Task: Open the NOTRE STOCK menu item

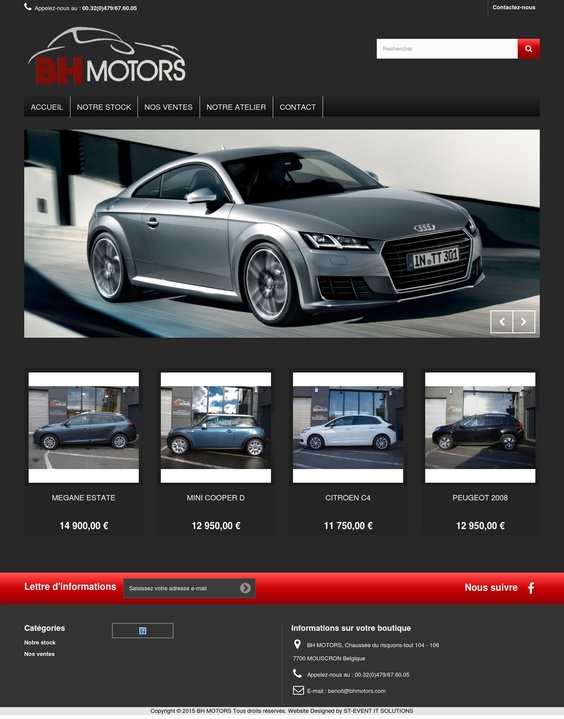Action: pyautogui.click(x=104, y=107)
